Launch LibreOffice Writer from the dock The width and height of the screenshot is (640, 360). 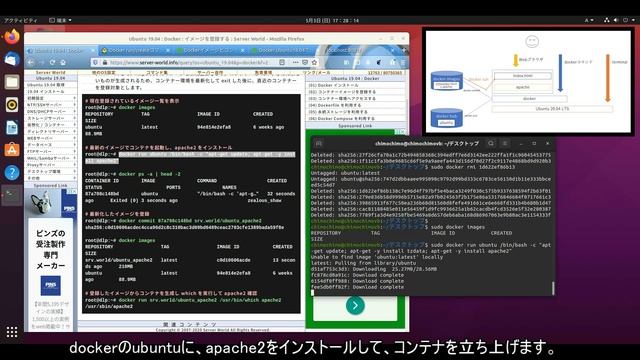(12, 127)
